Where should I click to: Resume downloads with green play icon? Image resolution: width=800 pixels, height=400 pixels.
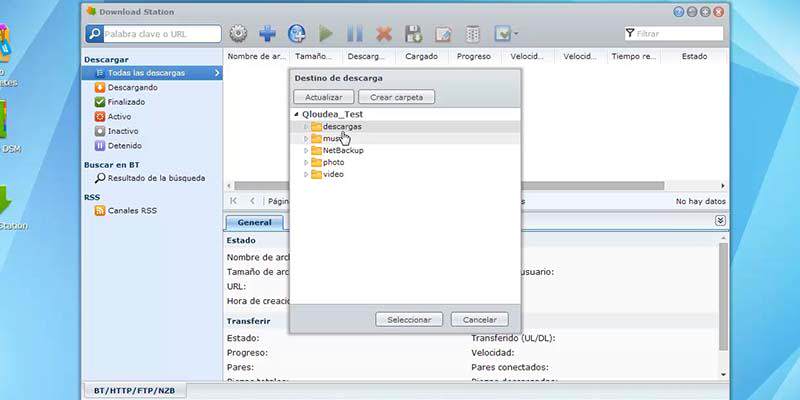pyautogui.click(x=326, y=34)
